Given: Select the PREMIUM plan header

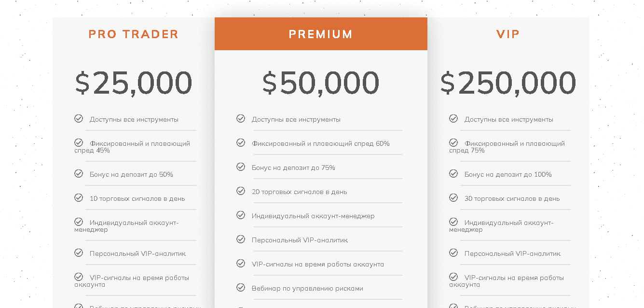Looking at the screenshot, I should pyautogui.click(x=321, y=34).
